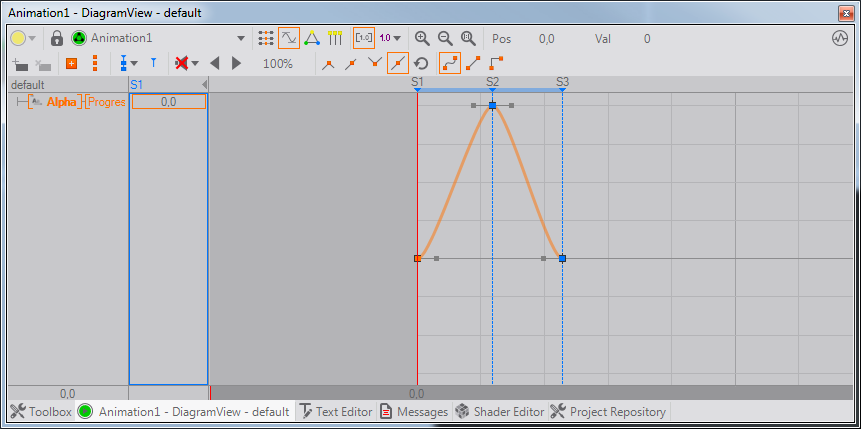Toggle the lock icon in the toolbar
This screenshot has height=429, width=861.
coord(56,38)
